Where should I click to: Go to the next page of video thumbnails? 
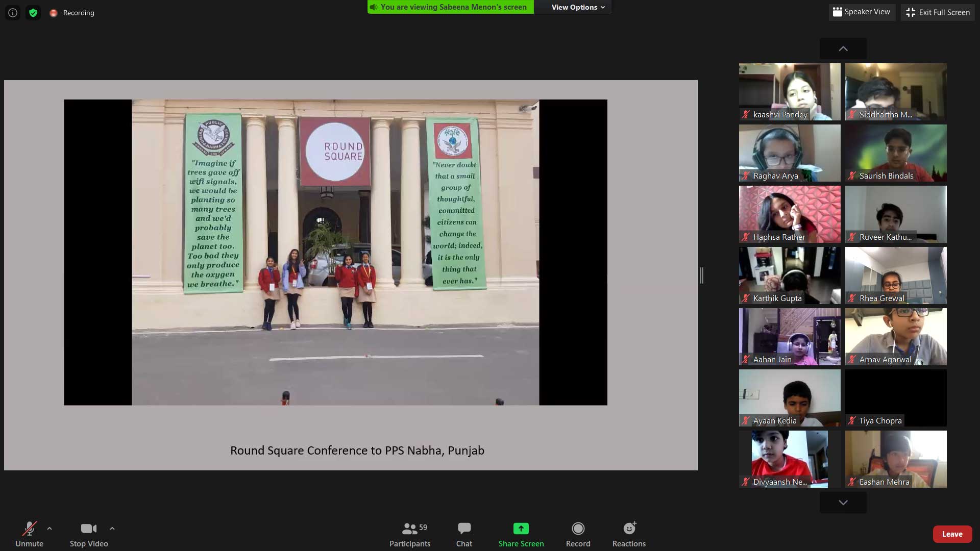tap(843, 503)
